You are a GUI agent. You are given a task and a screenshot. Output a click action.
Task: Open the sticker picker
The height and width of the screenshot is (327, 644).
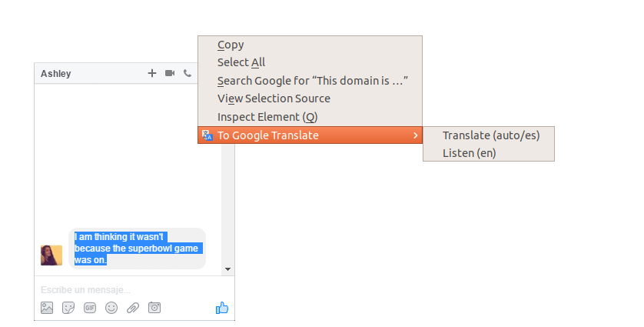[68, 308]
